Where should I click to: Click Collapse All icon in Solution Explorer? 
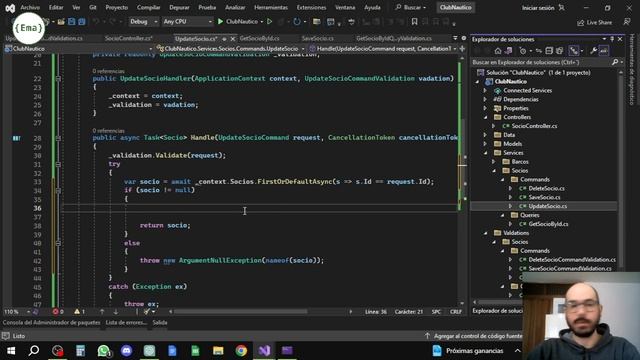[x=549, y=51]
